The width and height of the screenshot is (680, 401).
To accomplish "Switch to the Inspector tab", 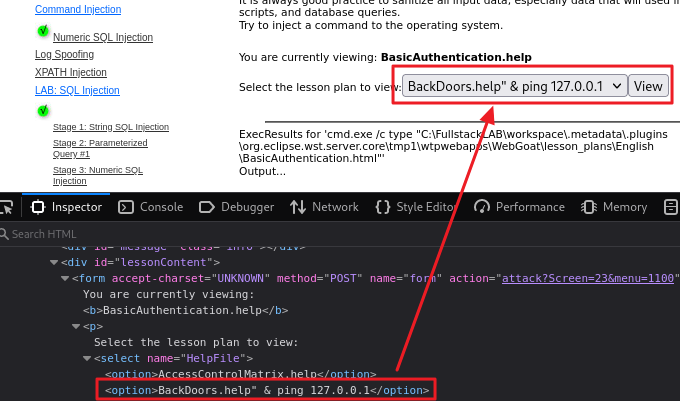I will click(x=66, y=207).
